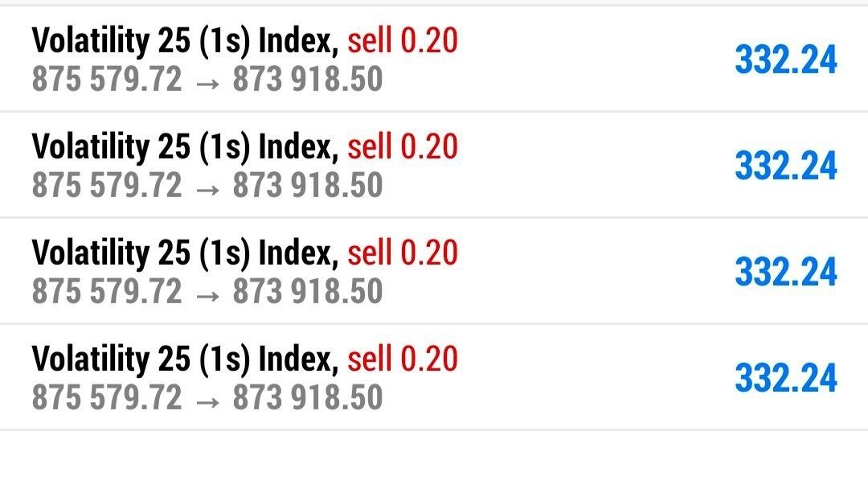Tap the red sell 0.20 label in second row
This screenshot has height=489, width=868.
click(x=403, y=146)
